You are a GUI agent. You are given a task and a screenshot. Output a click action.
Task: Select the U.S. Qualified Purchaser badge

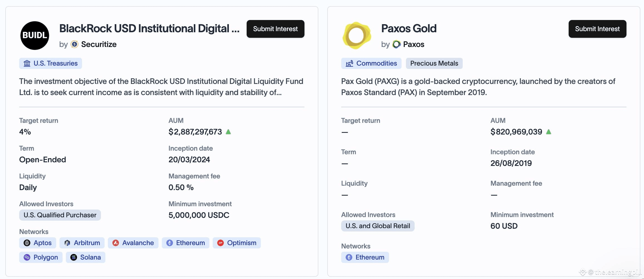click(60, 215)
